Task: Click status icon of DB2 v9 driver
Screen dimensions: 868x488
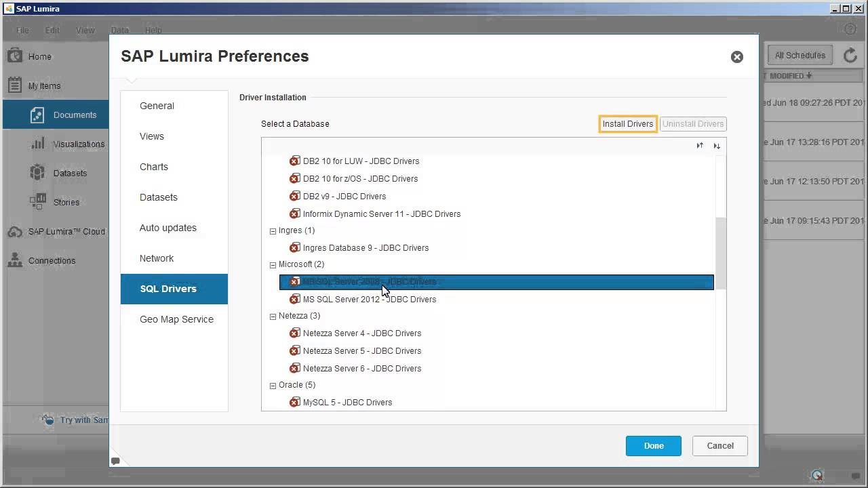Action: click(x=294, y=197)
